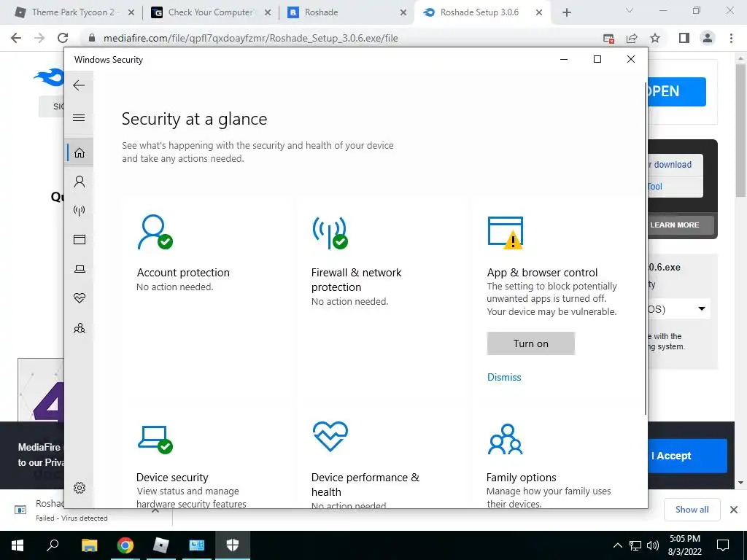Open File Explorer from taskbar
This screenshot has width=747, height=560.
[89, 545]
